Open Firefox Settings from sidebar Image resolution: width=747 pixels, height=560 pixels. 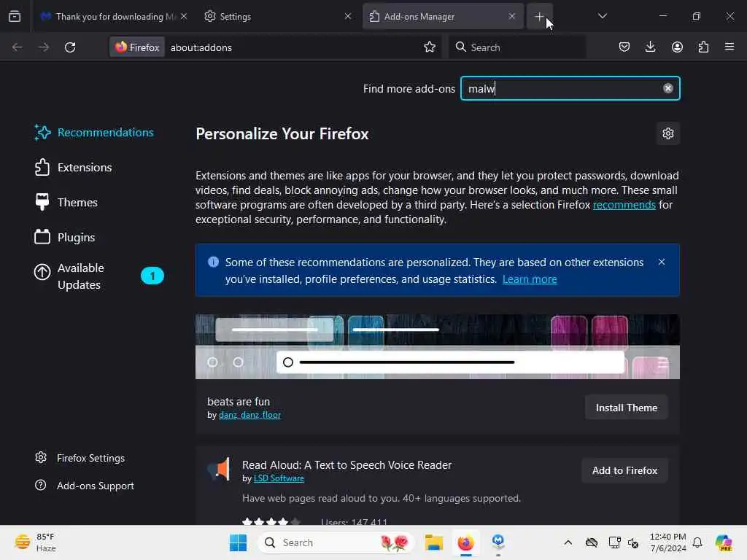coord(80,458)
